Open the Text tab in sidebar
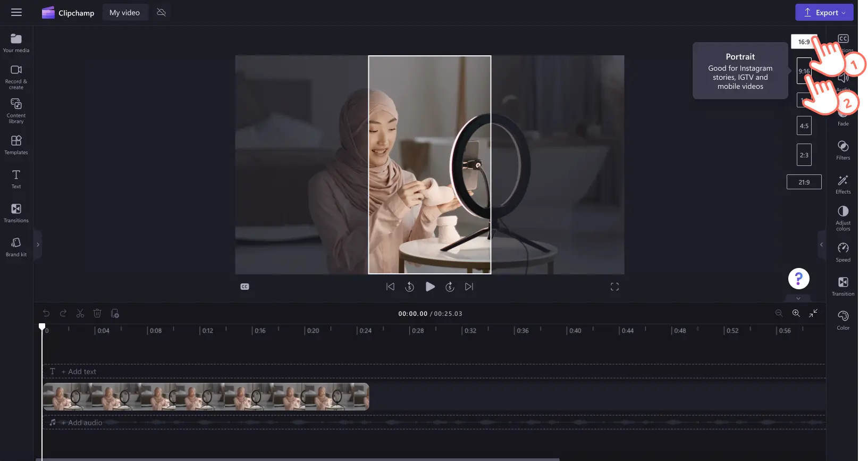 16,179
